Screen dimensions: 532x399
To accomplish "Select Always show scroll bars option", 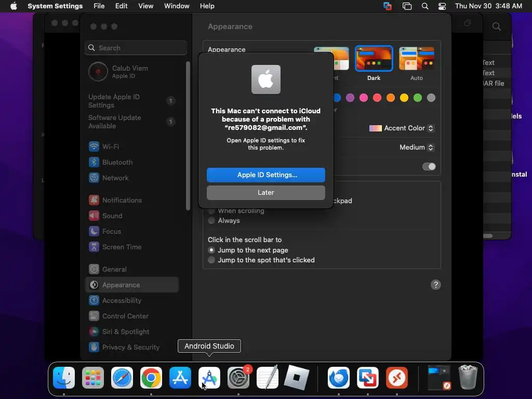I will [x=211, y=220].
